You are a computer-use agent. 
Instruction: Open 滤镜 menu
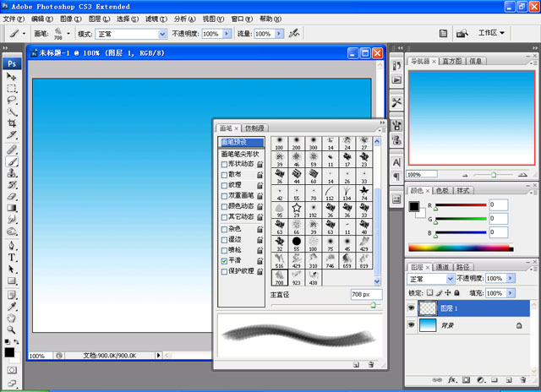coord(156,19)
